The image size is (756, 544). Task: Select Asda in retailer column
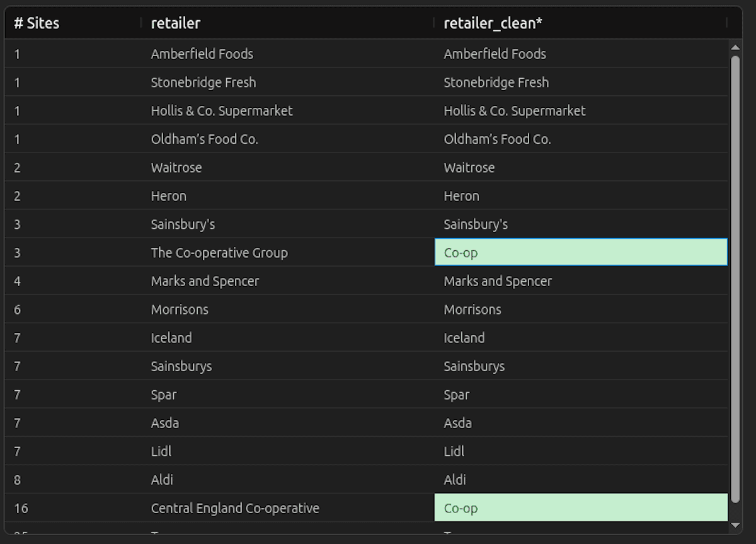(165, 422)
